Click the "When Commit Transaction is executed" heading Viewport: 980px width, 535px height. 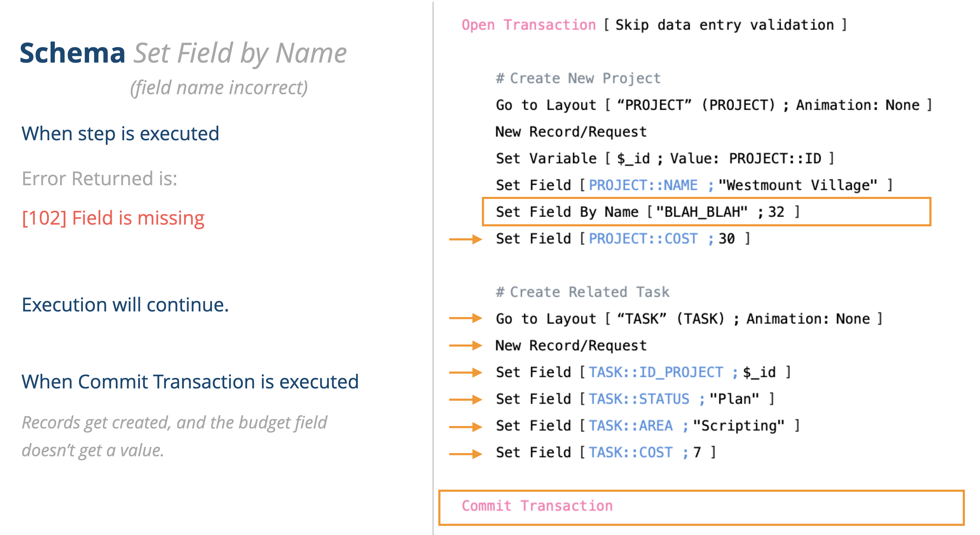(x=190, y=382)
